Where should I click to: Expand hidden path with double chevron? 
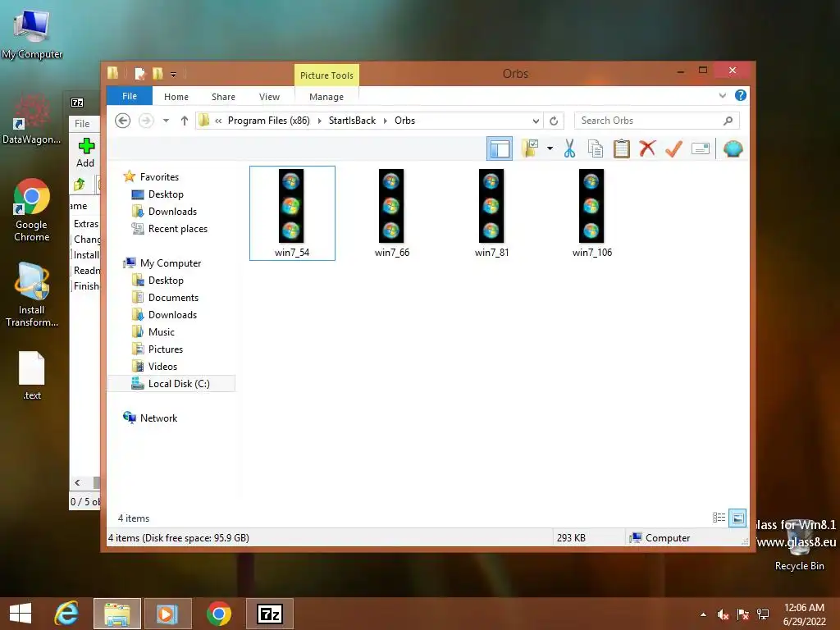point(218,121)
